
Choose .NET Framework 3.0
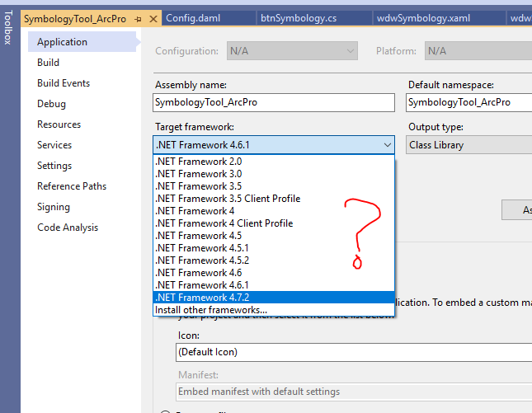(x=274, y=174)
